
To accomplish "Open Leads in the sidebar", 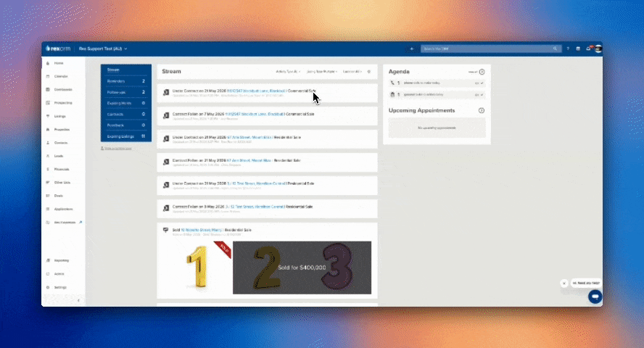I will pos(59,156).
